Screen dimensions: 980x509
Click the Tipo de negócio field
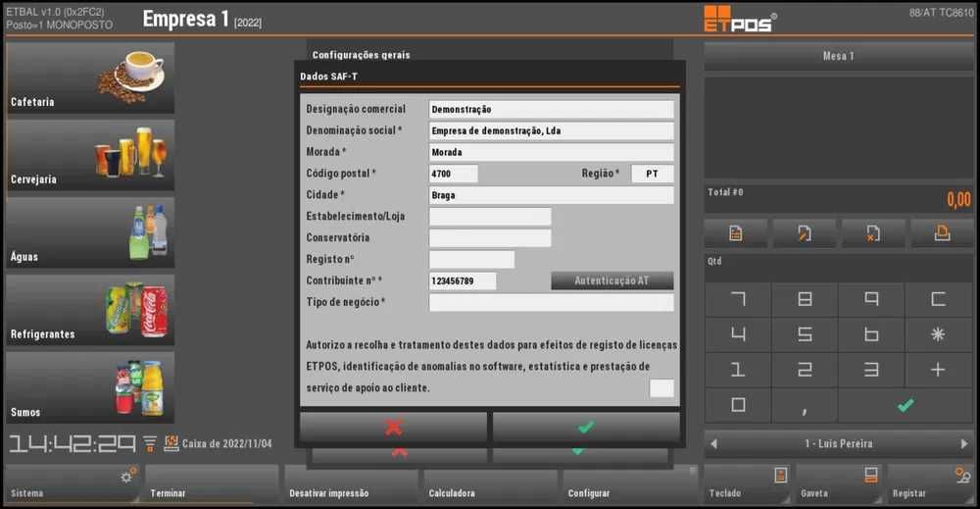[551, 303]
